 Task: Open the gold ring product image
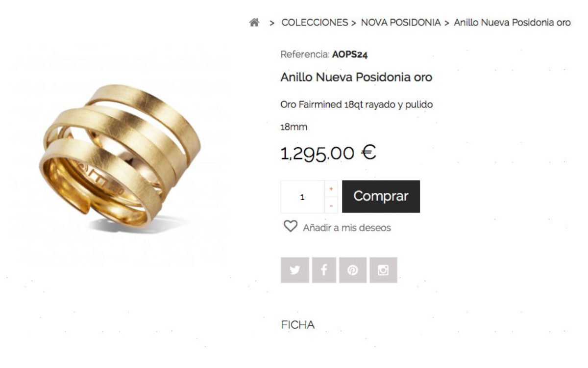pyautogui.click(x=120, y=157)
